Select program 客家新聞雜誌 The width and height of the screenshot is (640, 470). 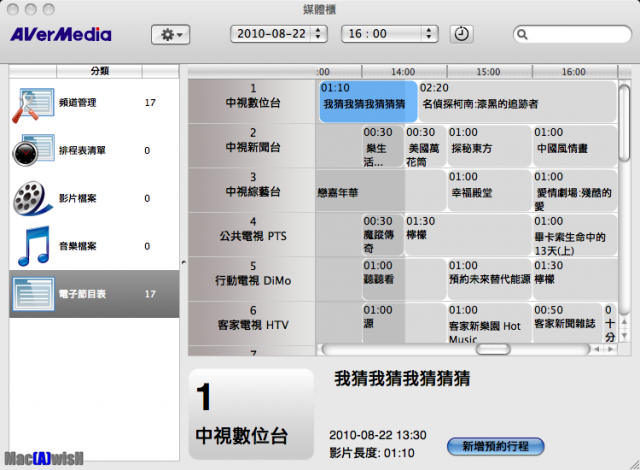567,323
